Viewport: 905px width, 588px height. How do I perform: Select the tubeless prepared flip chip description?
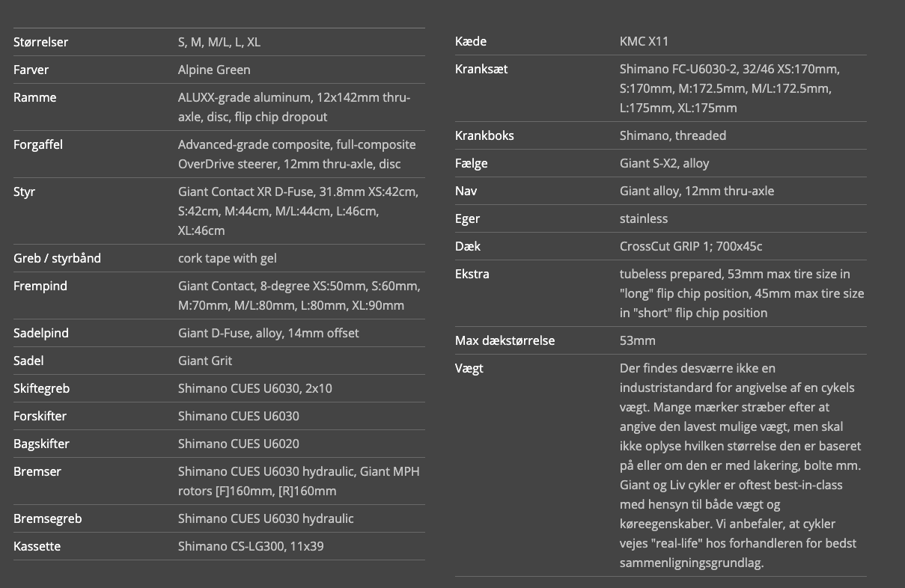742,293
